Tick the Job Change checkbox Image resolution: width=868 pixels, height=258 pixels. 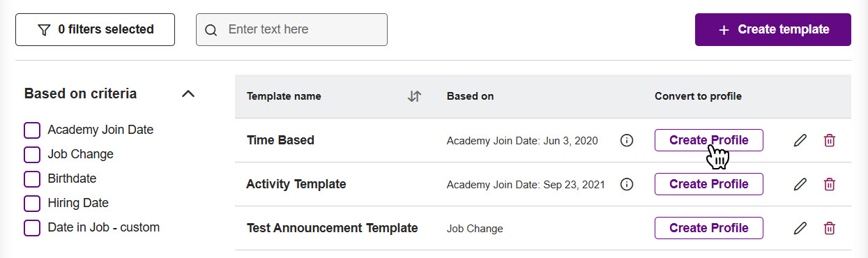(32, 155)
